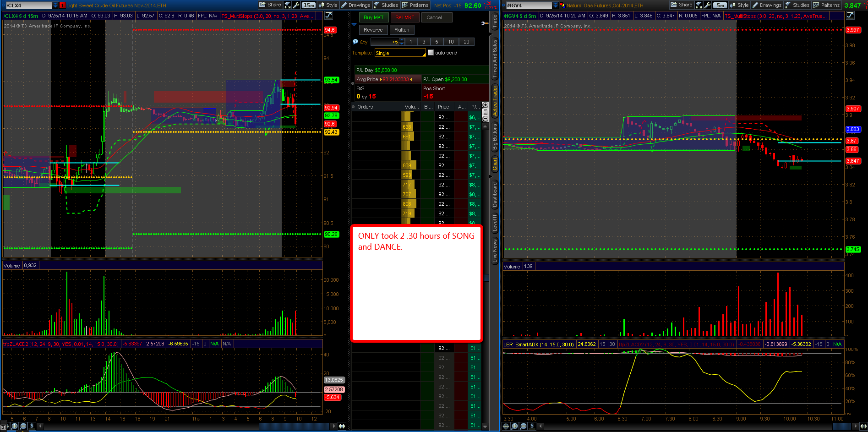Image resolution: width=868 pixels, height=432 pixels.
Task: Increase order quantity with stepper
Action: tap(402, 40)
